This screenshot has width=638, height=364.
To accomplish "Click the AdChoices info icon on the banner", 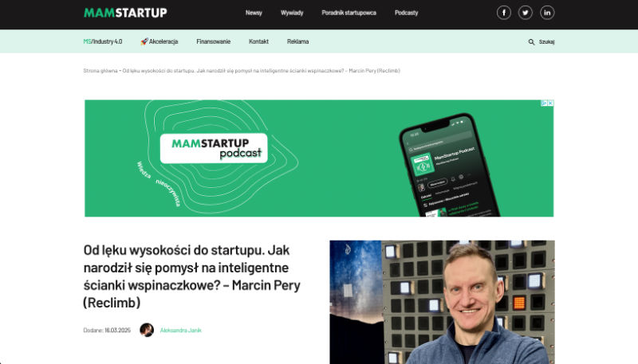I will pyautogui.click(x=544, y=104).
